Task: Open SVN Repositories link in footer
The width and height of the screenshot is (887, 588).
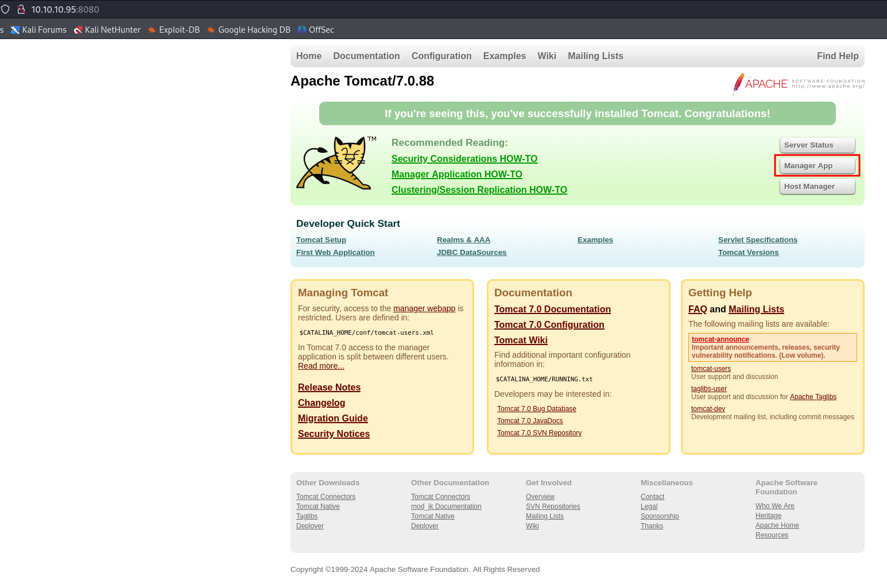Action: coord(553,506)
